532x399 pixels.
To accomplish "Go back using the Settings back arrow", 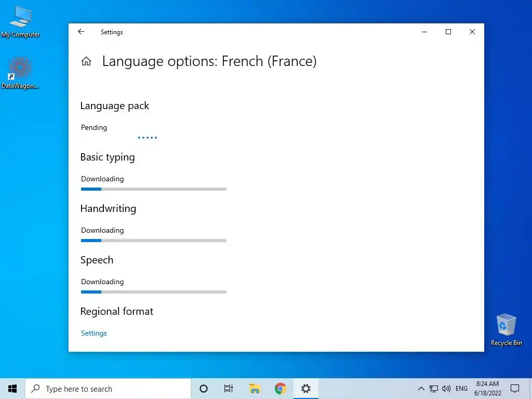I will point(81,32).
